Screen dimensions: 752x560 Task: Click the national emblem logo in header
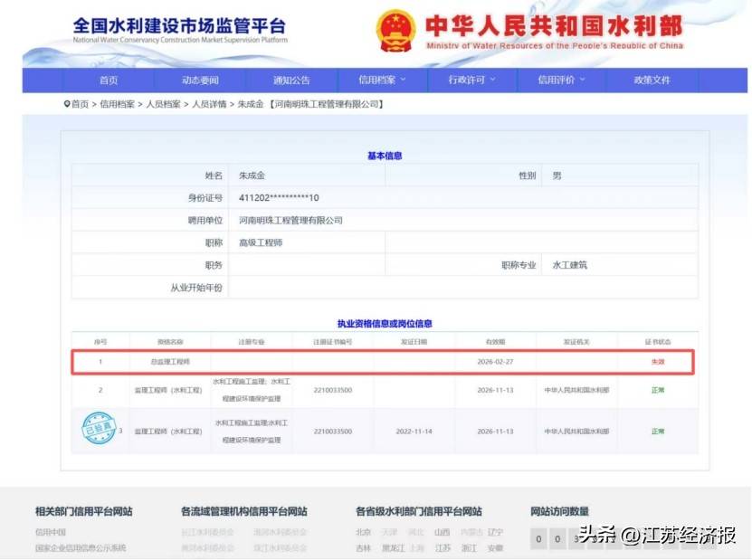(x=395, y=30)
